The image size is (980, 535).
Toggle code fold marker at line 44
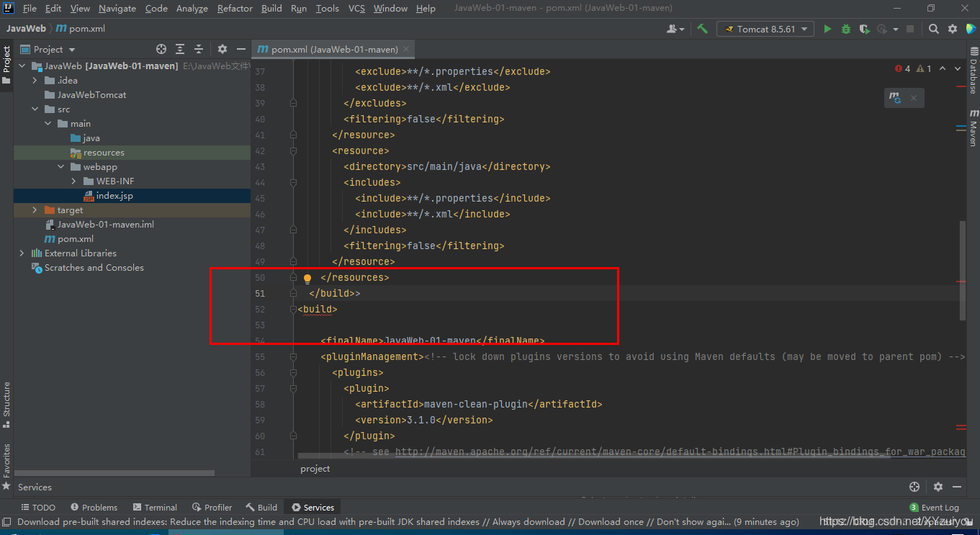coord(293,183)
